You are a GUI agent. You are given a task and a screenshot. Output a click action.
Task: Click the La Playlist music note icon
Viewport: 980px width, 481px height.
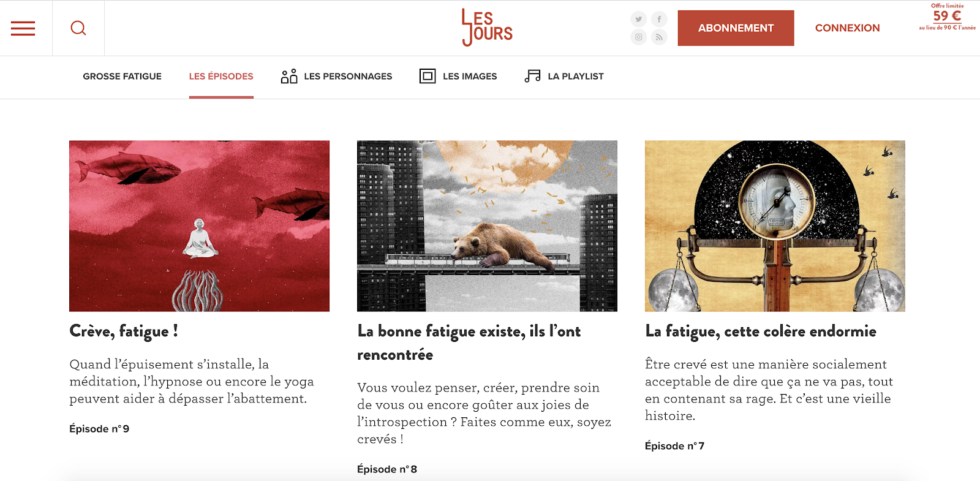click(533, 76)
